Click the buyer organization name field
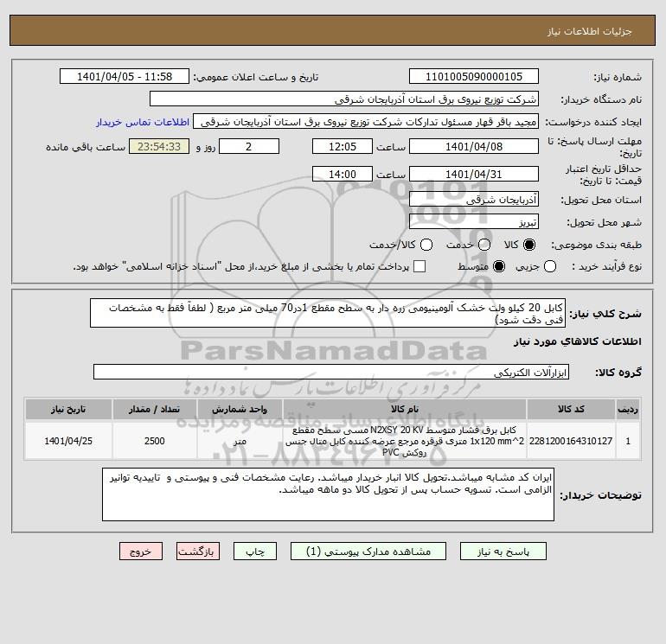The image size is (666, 644). pos(344,99)
